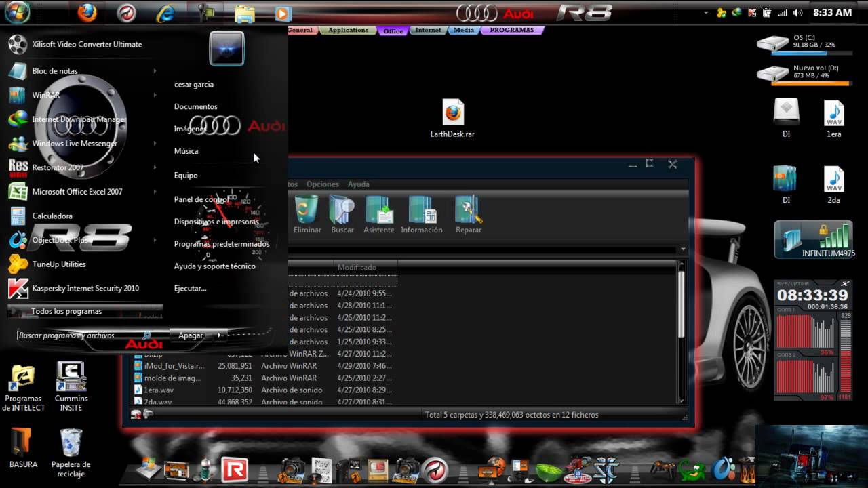
Task: Click the volume speaker tray icon
Action: (798, 12)
